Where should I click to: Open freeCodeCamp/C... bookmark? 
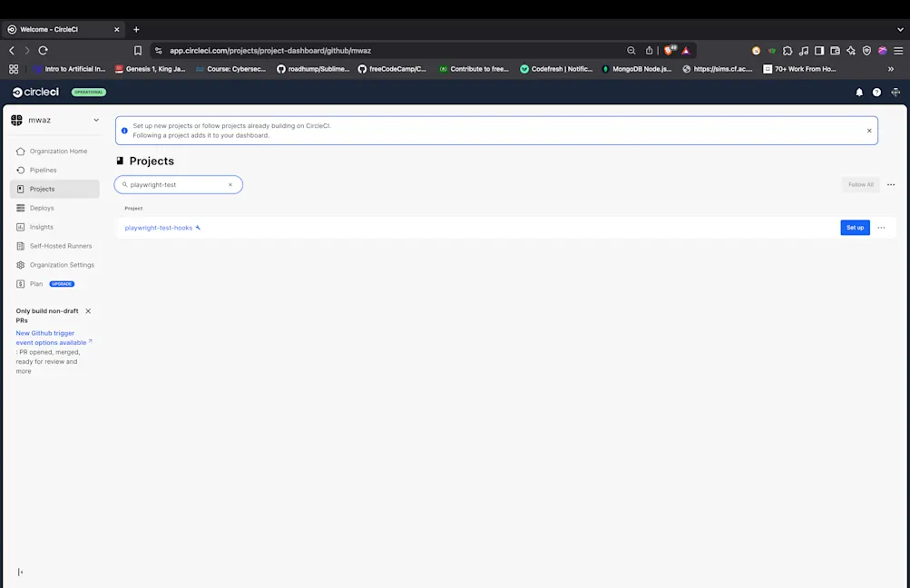click(x=392, y=69)
